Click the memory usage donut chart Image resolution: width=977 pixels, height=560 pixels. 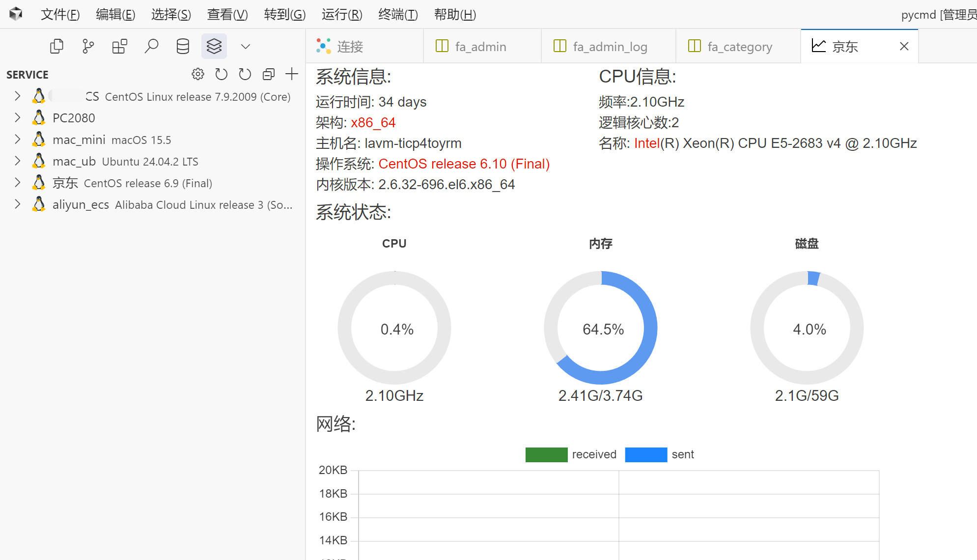point(601,328)
